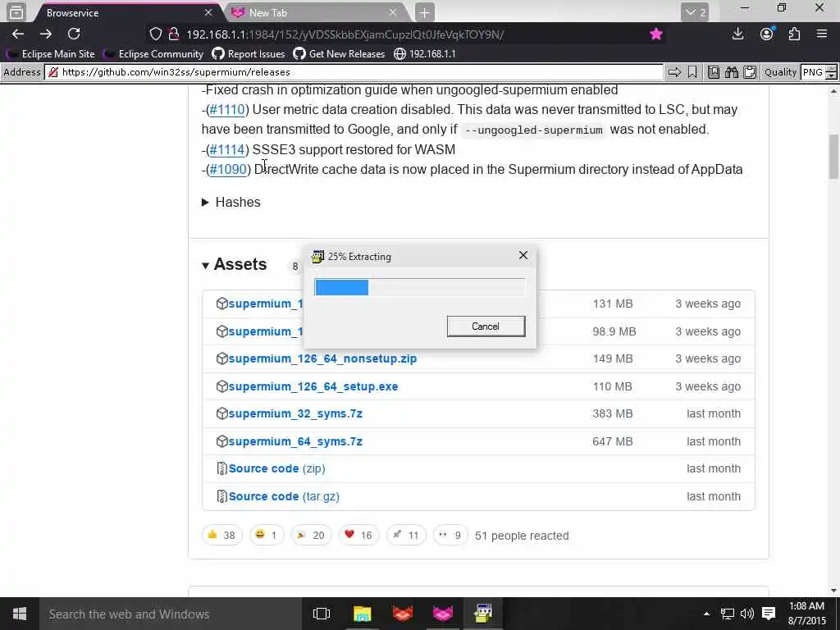Click Search the web and Windows box
Screen dimensions: 840x630
[x=169, y=614]
